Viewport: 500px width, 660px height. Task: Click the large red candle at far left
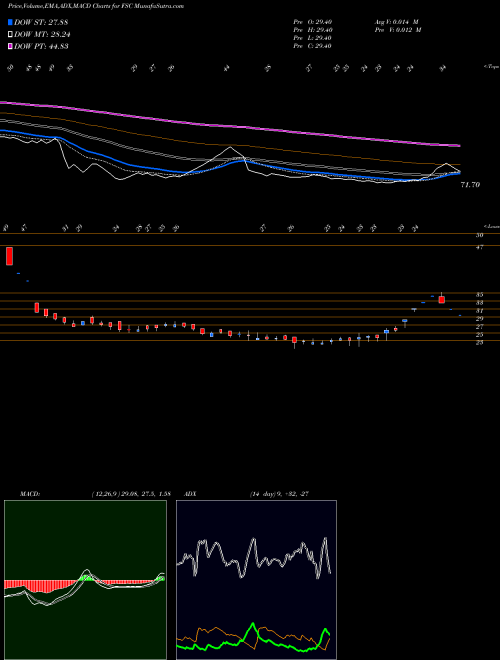click(x=9, y=256)
